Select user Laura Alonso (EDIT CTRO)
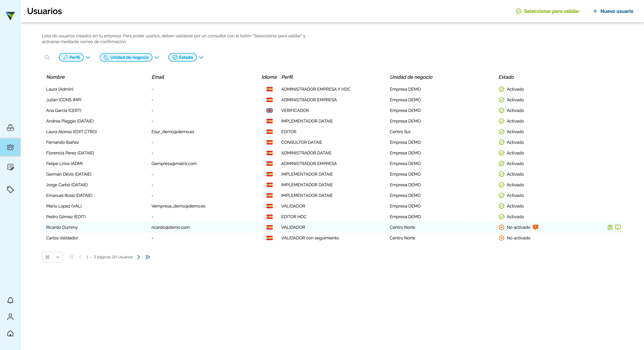 pyautogui.click(x=71, y=132)
